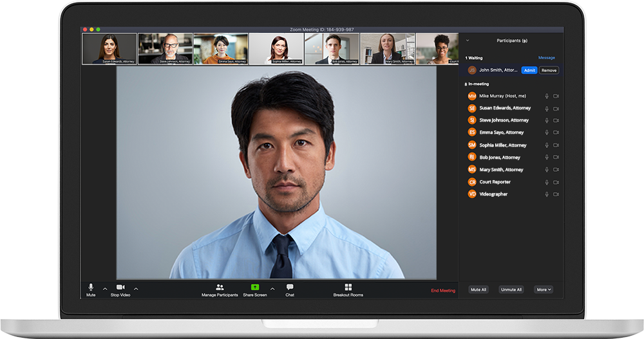
Task: Click End Meeting
Action: (442, 291)
